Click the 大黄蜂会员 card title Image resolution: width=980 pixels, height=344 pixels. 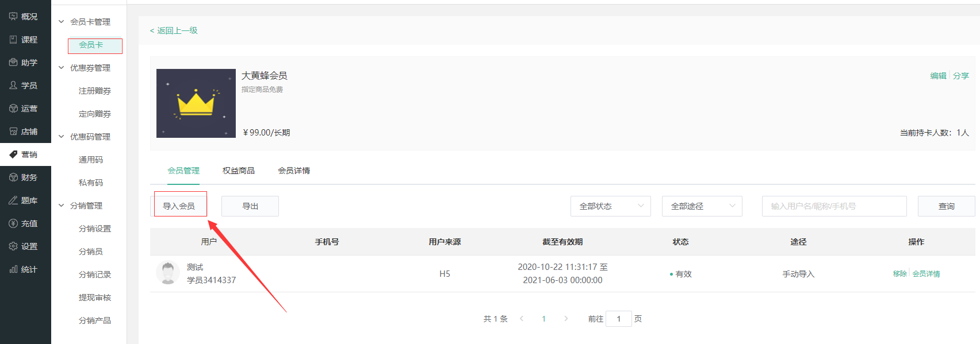click(264, 76)
